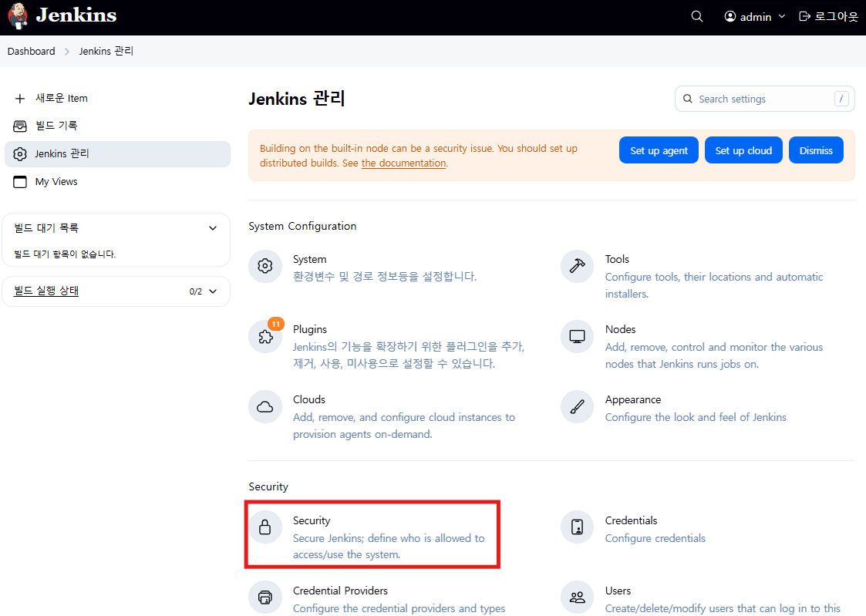Open Tools via the hammer icon
The height and width of the screenshot is (616, 866).
(x=577, y=266)
